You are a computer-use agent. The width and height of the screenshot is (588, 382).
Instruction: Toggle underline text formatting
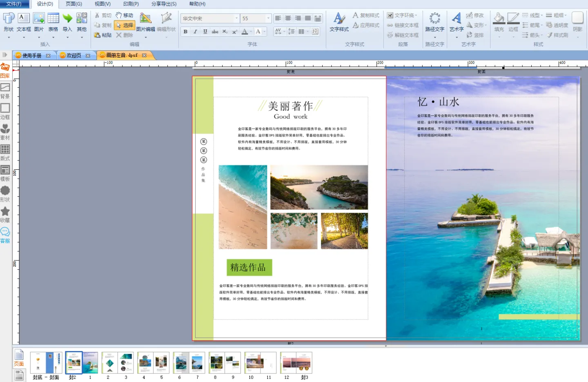point(205,31)
